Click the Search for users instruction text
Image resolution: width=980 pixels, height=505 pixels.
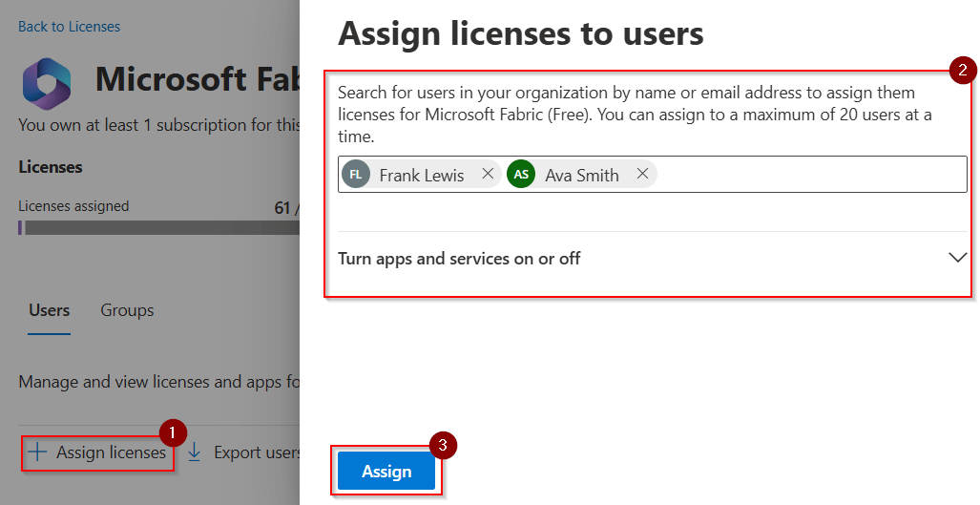point(635,115)
